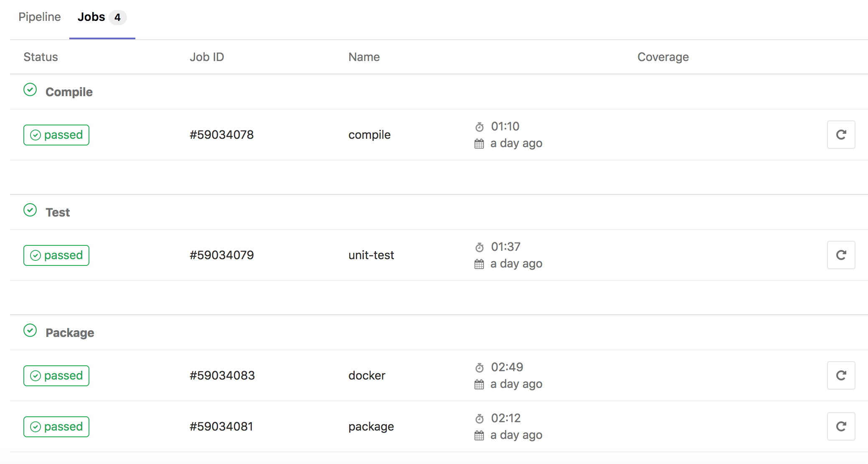Open job #59034081 details
Screen dimensions: 868x464
221,426
